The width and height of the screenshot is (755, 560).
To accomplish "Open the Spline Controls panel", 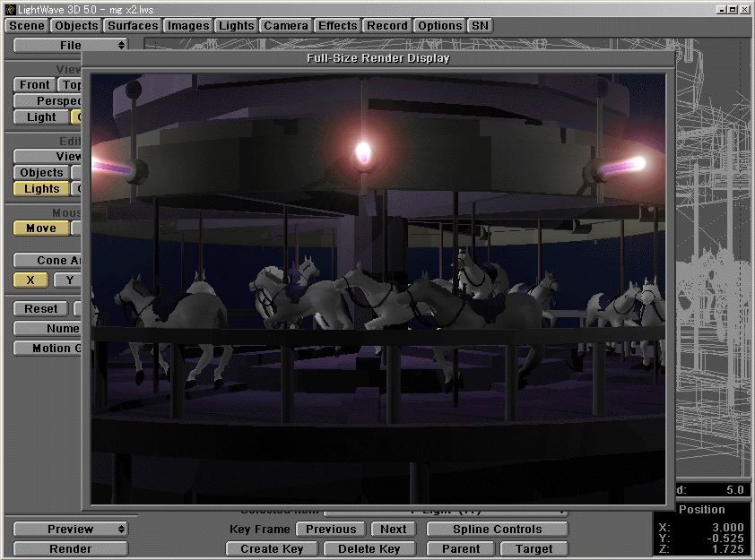I will coord(496,529).
